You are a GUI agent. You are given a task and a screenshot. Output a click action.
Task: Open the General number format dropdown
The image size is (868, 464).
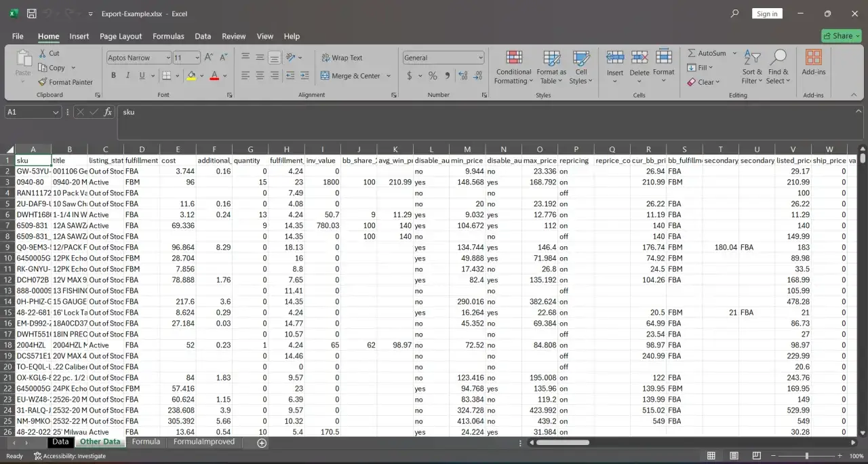(481, 58)
